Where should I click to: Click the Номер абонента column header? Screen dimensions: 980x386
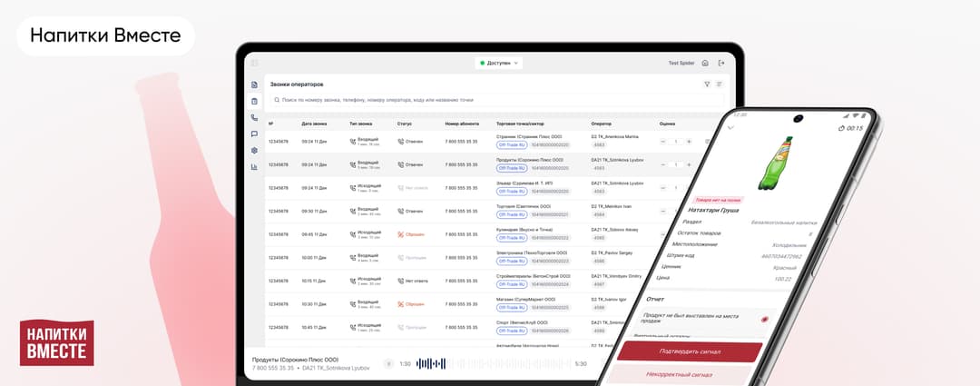[461, 124]
